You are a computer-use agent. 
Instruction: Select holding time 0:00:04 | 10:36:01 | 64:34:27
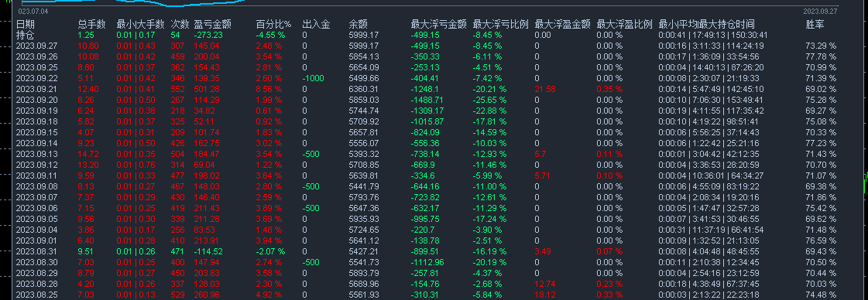[711, 176]
